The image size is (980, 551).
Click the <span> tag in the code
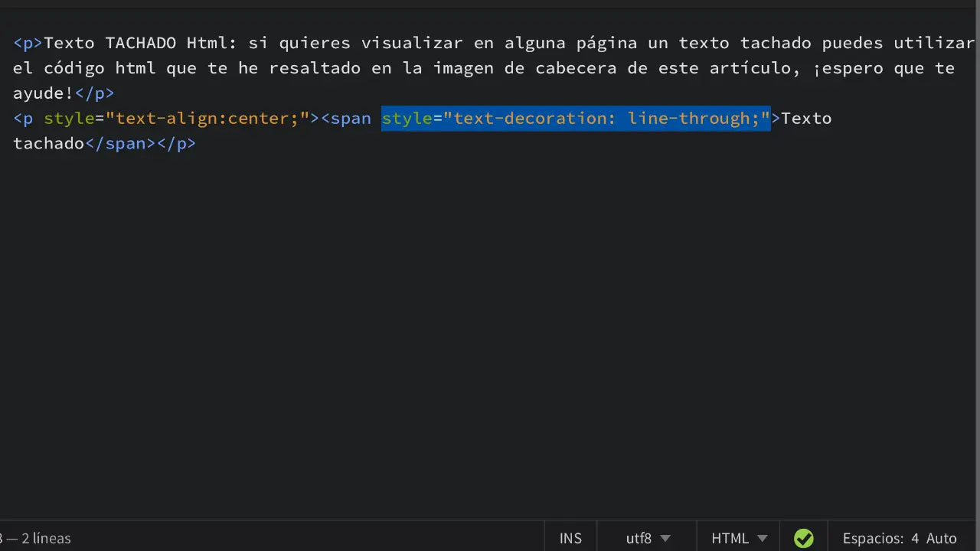click(x=345, y=118)
